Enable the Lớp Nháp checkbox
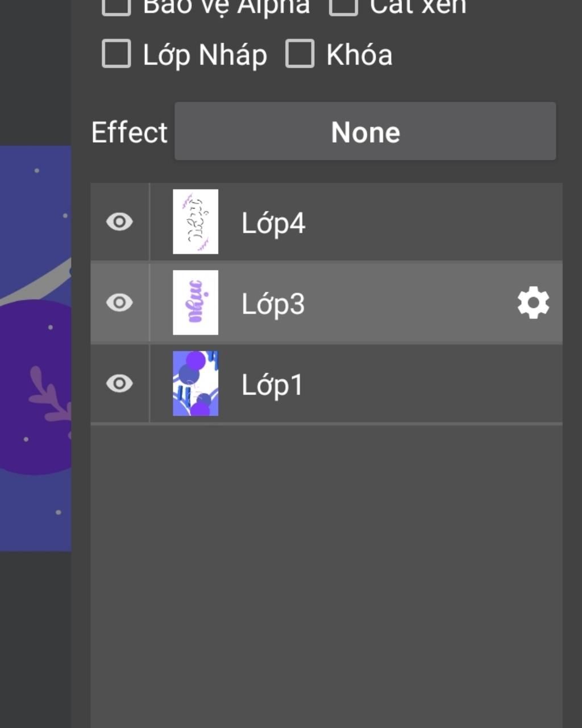Image resolution: width=582 pixels, height=728 pixels. [117, 54]
